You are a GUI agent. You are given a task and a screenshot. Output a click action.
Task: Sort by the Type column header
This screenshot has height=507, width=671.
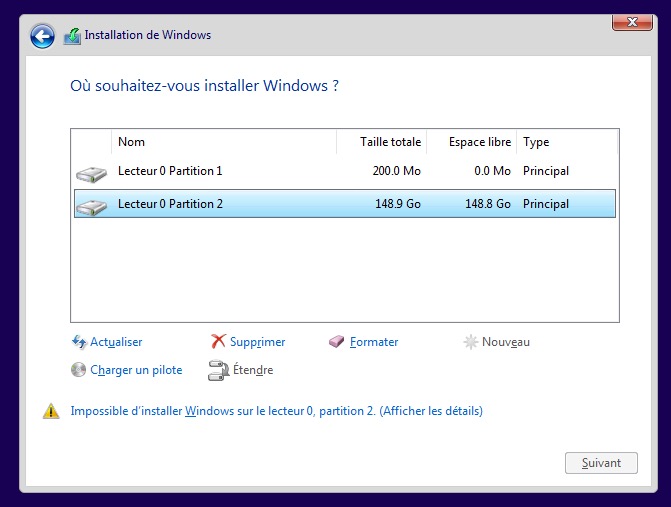coord(567,142)
